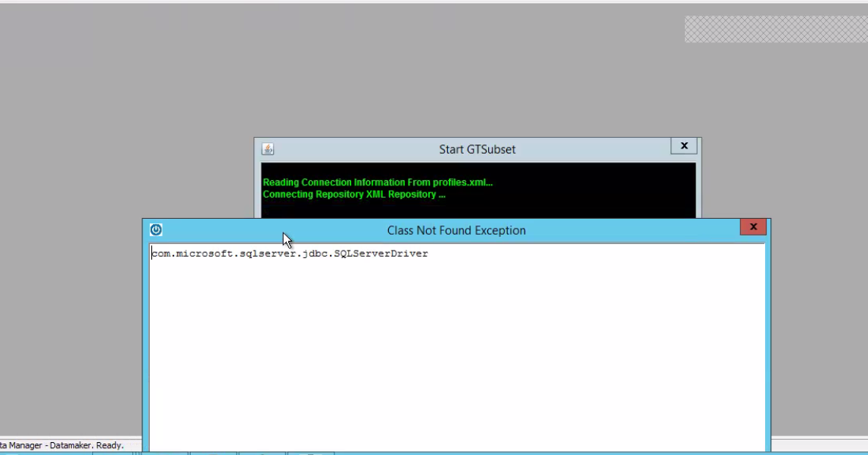
Task: Close the Class Not Found Exception dialog
Action: tap(753, 227)
